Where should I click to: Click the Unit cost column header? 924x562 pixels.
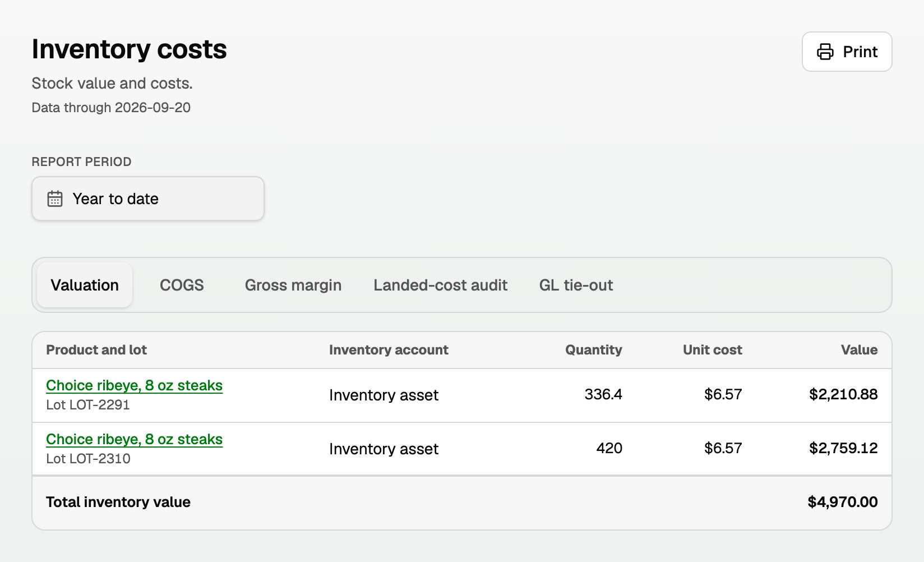[713, 350]
